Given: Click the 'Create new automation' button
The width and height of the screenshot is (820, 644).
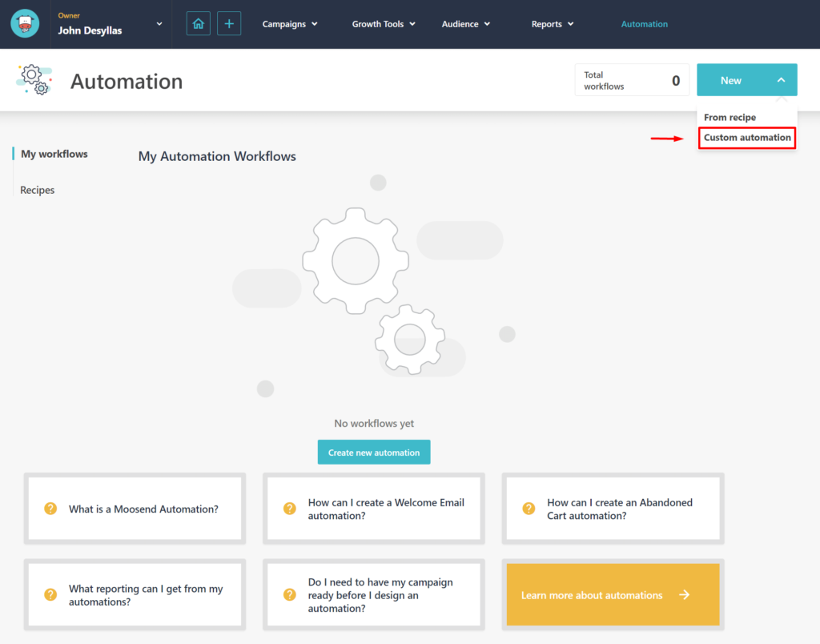Looking at the screenshot, I should tap(373, 452).
